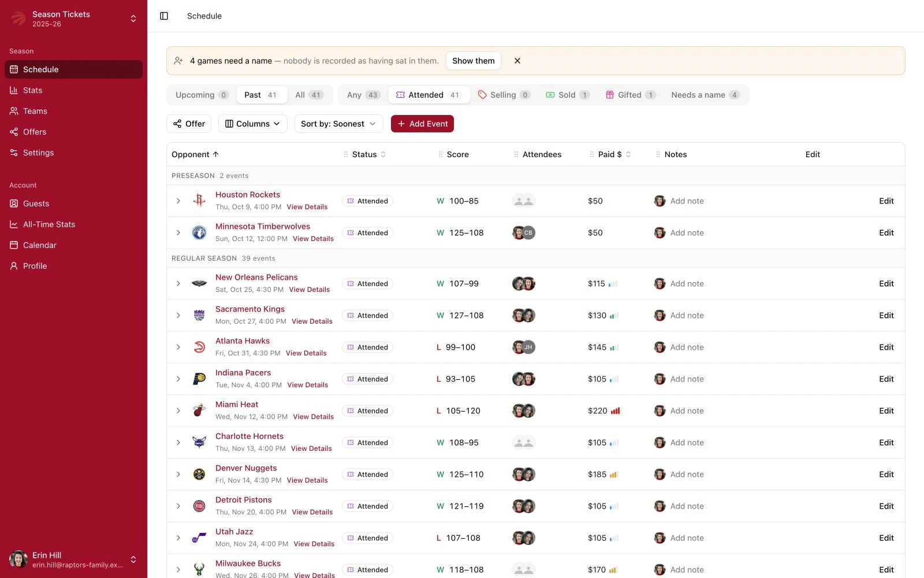This screenshot has height=578, width=924.
Task: Dismiss the games need a name banner
Action: (517, 61)
